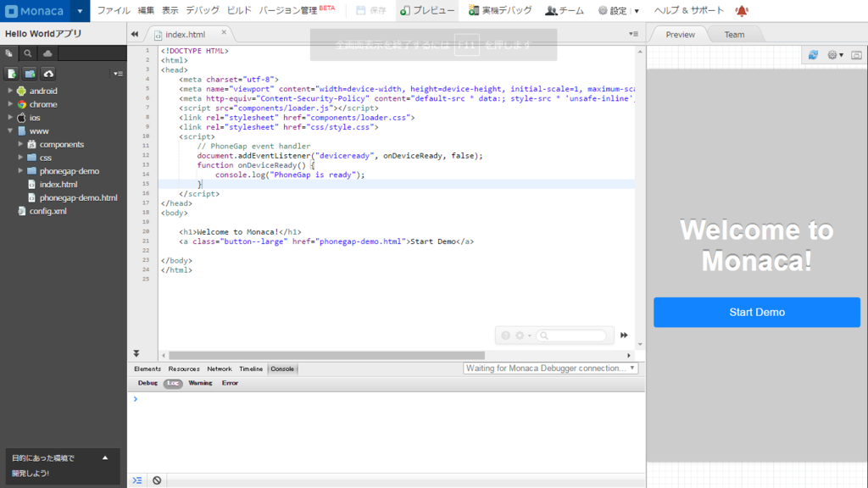Open the 編集 menu
Viewport: 868px width, 488px height.
[146, 10]
